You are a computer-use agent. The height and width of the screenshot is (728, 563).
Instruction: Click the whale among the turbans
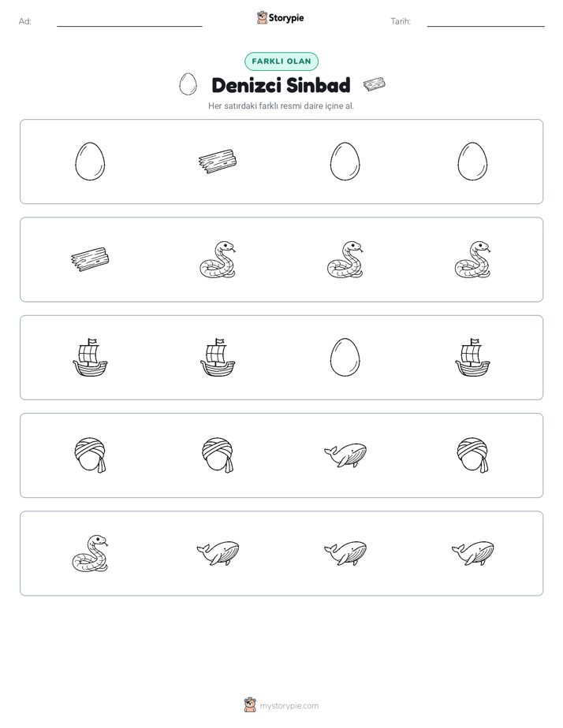tap(345, 455)
